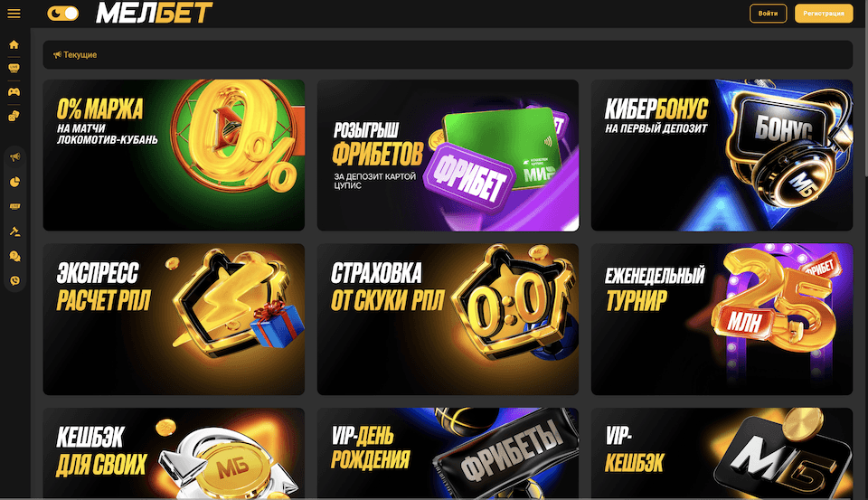Click the Регистрация button

[x=824, y=14]
